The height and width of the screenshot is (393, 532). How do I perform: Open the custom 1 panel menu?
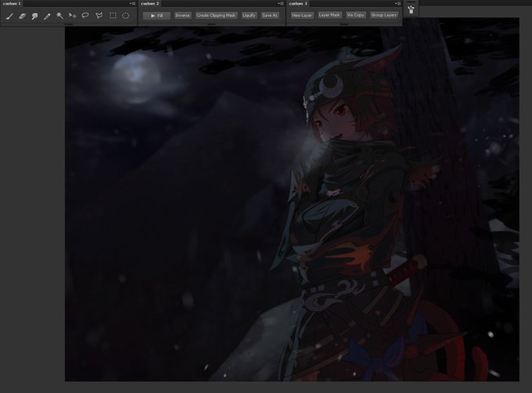133,3
